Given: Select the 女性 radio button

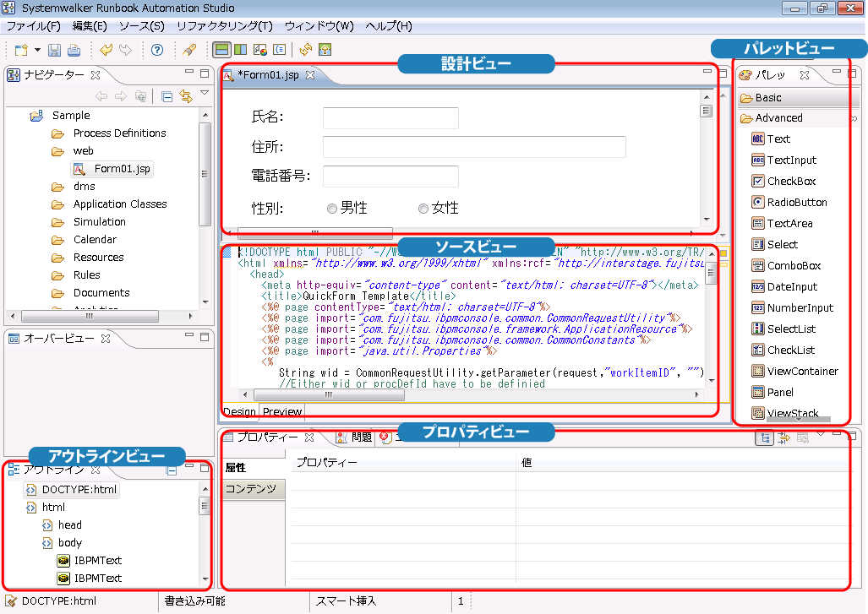Looking at the screenshot, I should (423, 209).
